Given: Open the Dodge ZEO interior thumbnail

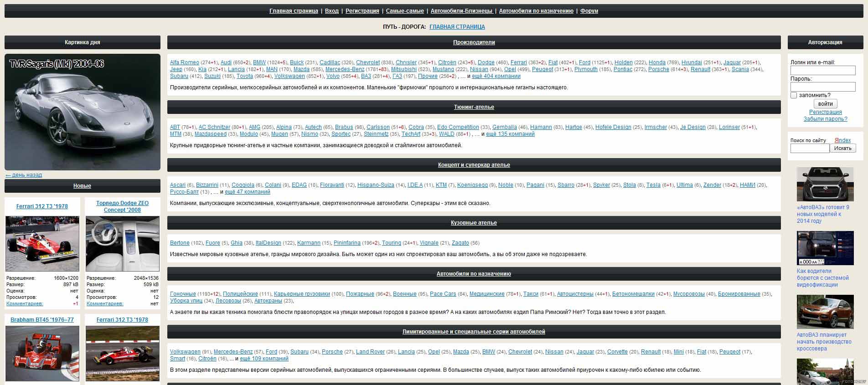Looking at the screenshot, I should (123, 244).
